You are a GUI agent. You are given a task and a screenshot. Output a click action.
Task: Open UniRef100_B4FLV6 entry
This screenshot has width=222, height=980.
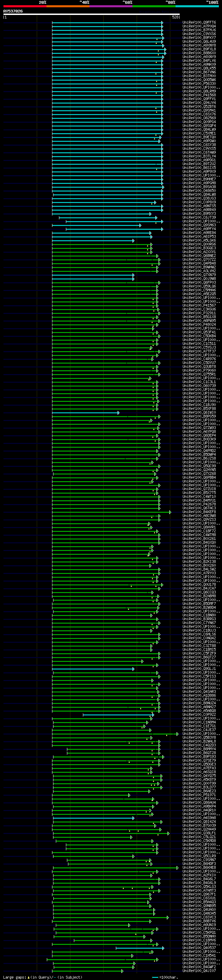tap(199, 60)
